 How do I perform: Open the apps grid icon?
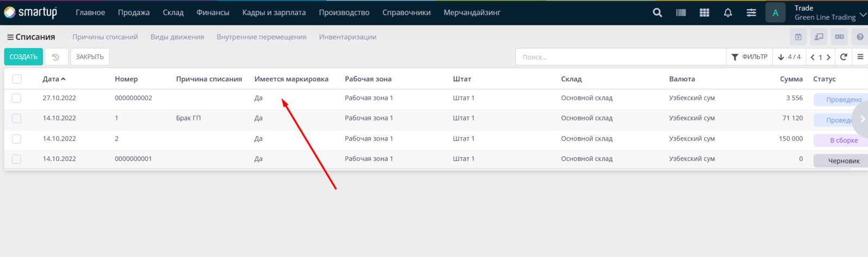point(704,12)
